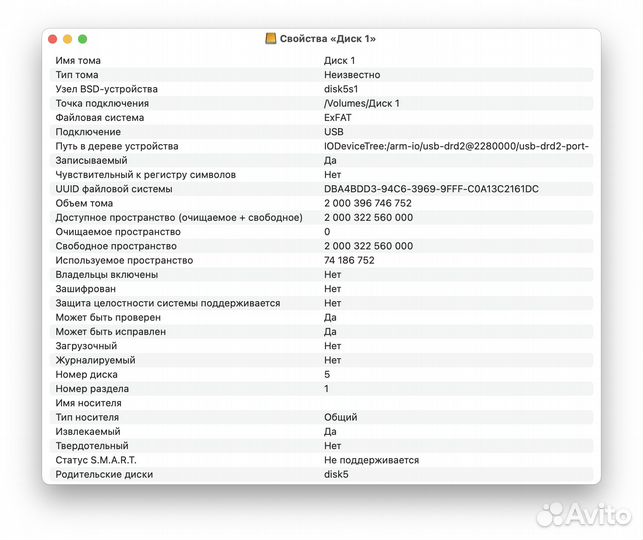Select the 'Твердотельный' row label
This screenshot has height=540, width=643.
coord(92,446)
